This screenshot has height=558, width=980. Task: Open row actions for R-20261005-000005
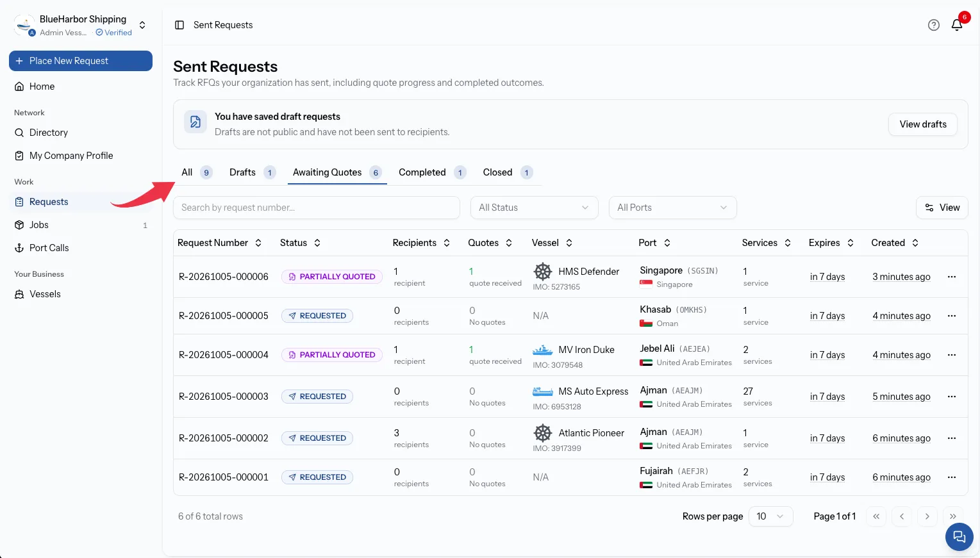coord(952,316)
